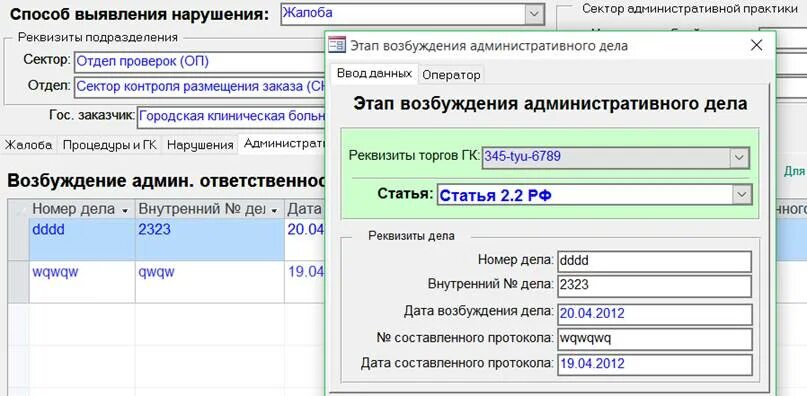This screenshot has width=807, height=396.
Task: Click the Номер дела column header
Action: tap(82, 210)
